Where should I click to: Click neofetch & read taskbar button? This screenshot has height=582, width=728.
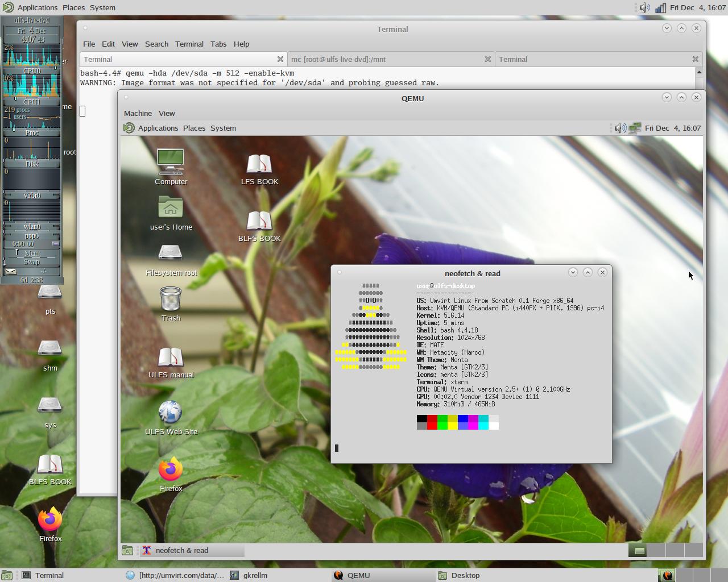coord(182,550)
